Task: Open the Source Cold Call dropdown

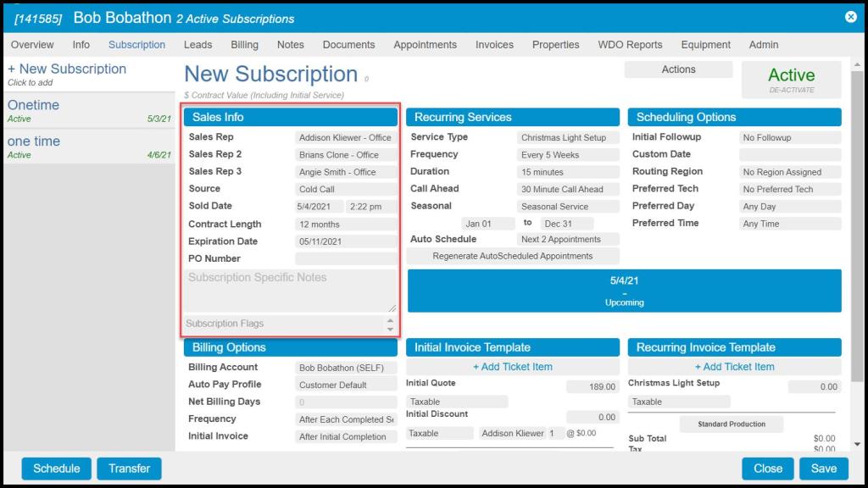Action: pyautogui.click(x=346, y=190)
